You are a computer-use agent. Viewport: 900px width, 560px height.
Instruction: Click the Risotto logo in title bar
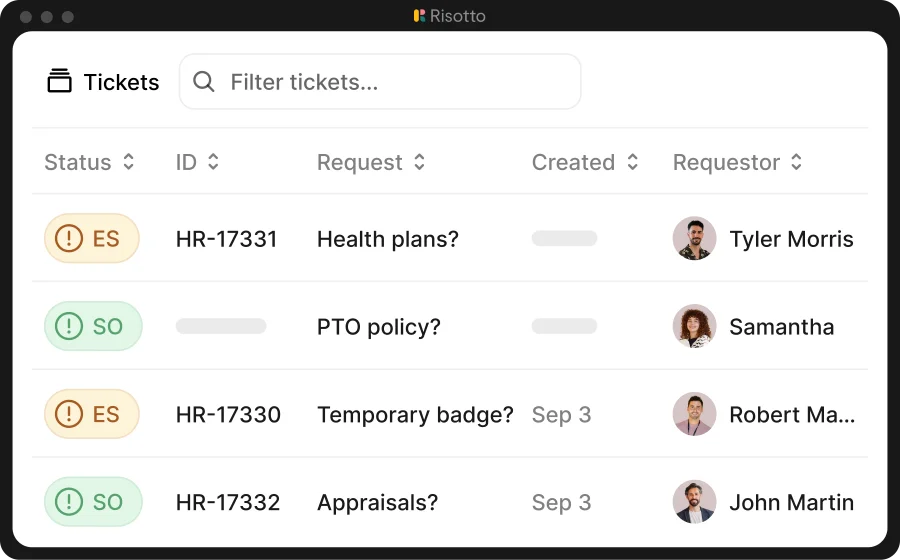[x=419, y=15]
